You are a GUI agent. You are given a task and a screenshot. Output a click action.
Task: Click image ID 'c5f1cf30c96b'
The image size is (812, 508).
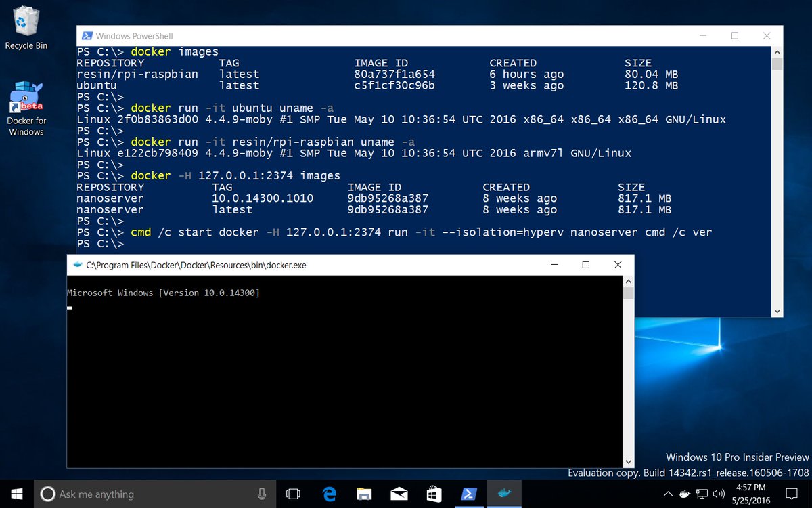(x=394, y=86)
